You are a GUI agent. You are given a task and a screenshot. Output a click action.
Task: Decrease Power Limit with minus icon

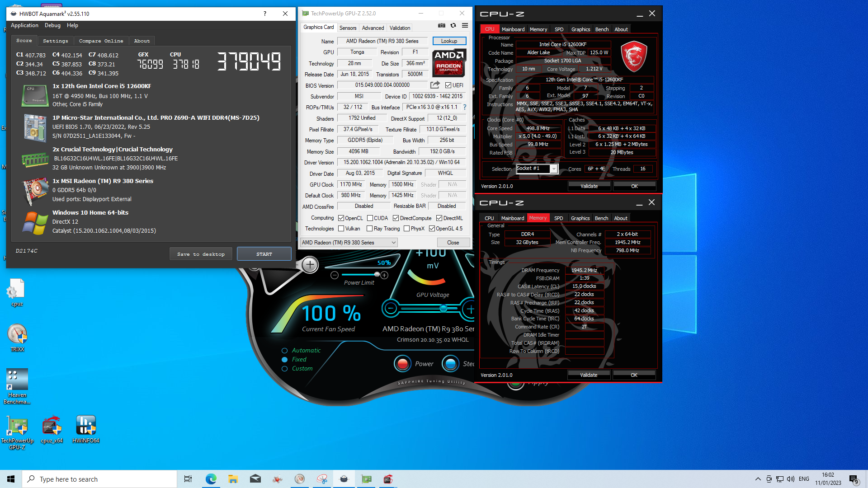335,275
